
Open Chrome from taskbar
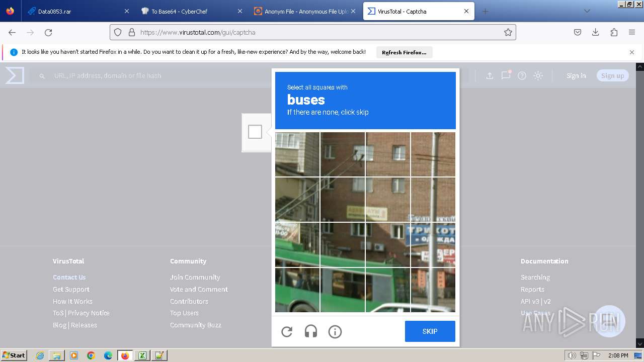91,355
